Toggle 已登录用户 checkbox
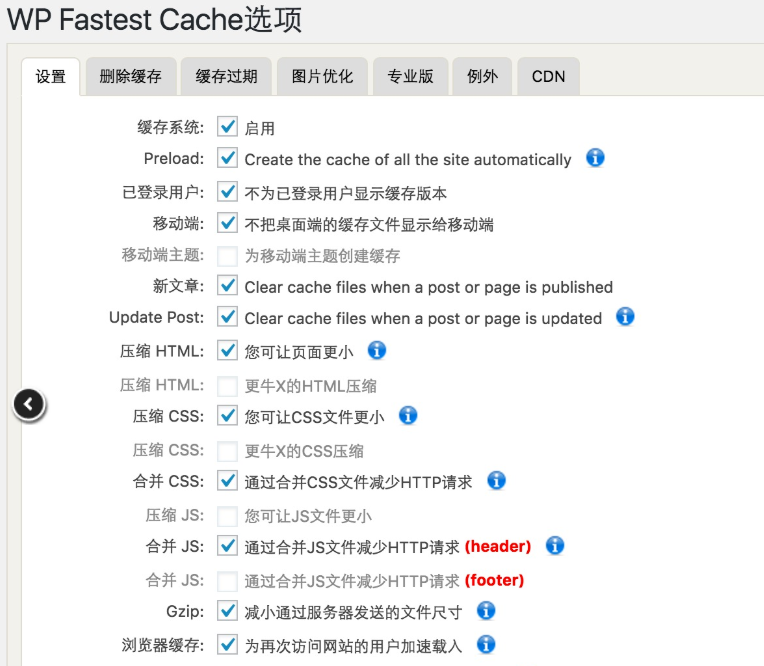The width and height of the screenshot is (764, 666). [x=228, y=191]
